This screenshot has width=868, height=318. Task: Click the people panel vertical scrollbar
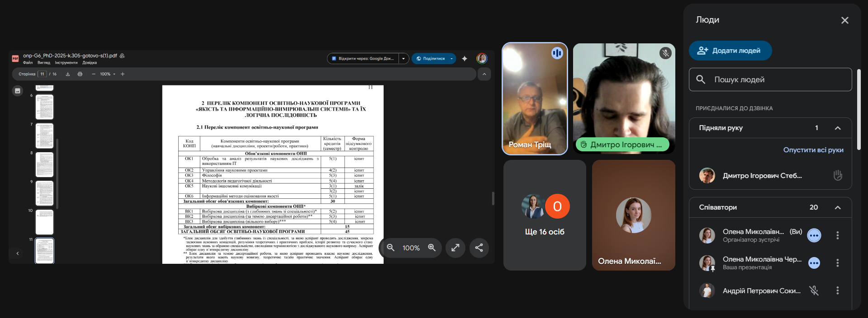859,109
